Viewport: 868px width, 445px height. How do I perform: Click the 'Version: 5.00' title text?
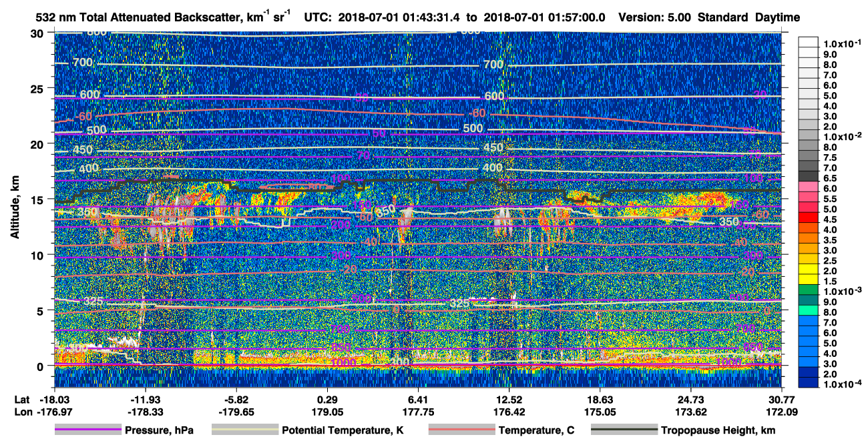point(655,18)
